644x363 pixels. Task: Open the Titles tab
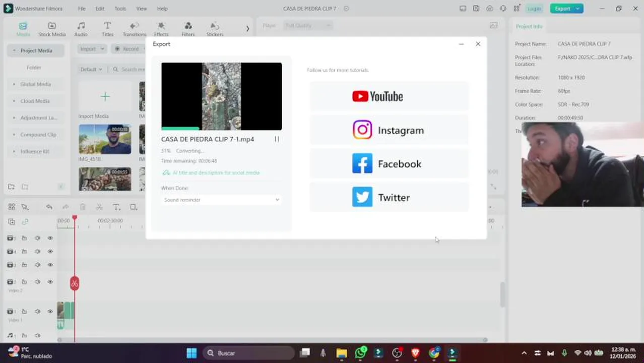click(x=107, y=29)
